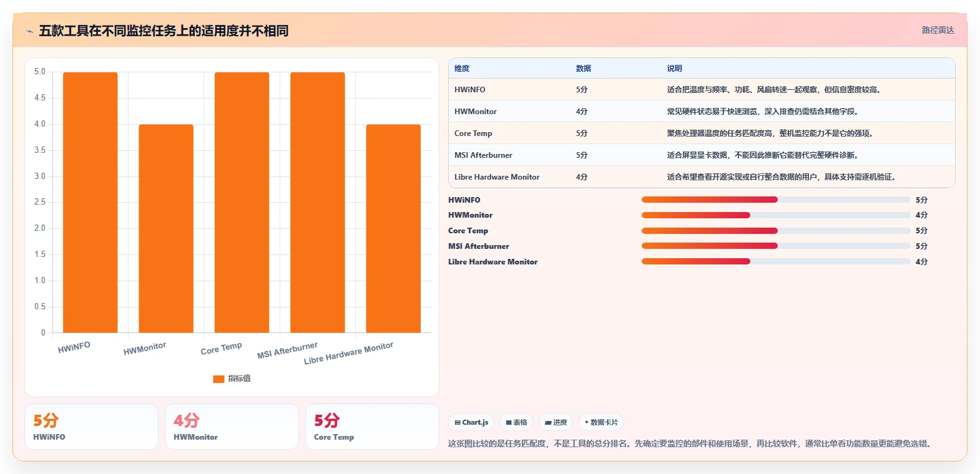Image resolution: width=980 pixels, height=474 pixels.
Task: Click the 表格 tag
Action: (x=516, y=422)
